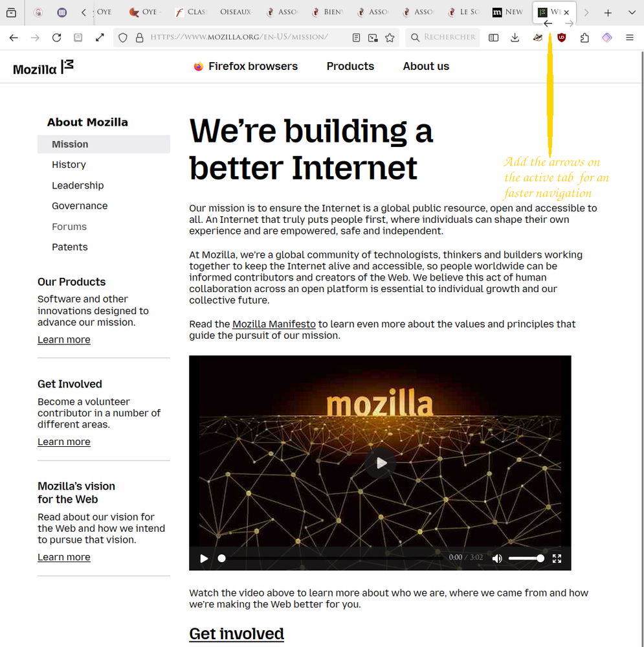Screen dimensions: 644x647
Task: Open the uBlock Origin shield extension
Action: pos(562,38)
